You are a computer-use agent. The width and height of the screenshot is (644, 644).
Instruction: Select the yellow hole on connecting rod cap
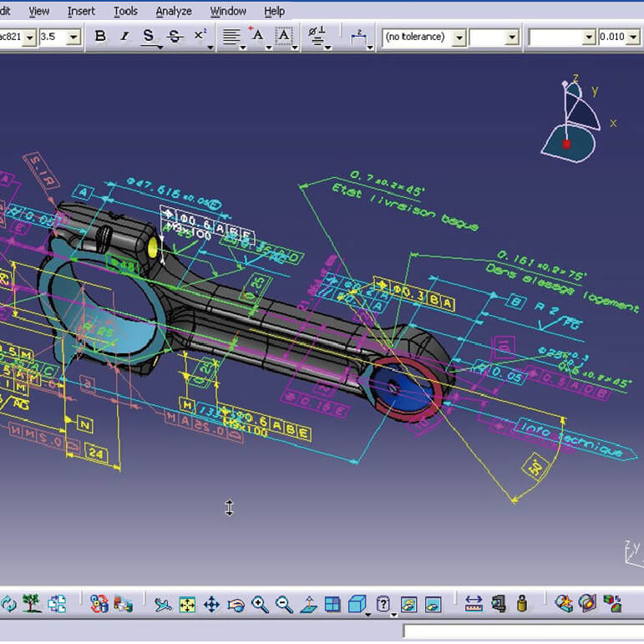152,246
